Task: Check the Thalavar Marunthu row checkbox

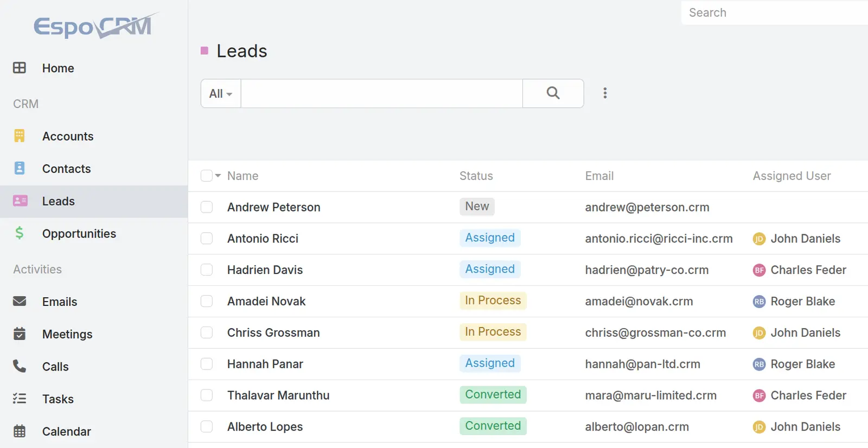Action: point(207,396)
